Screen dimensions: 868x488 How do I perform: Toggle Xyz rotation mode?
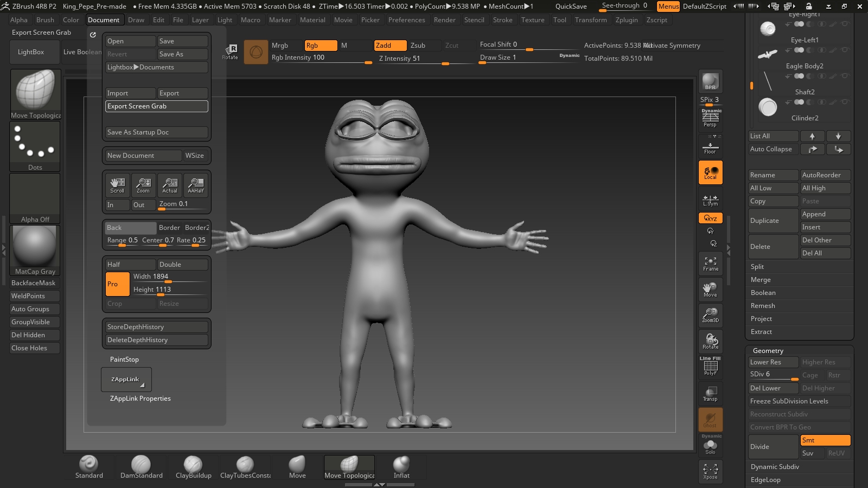(710, 218)
